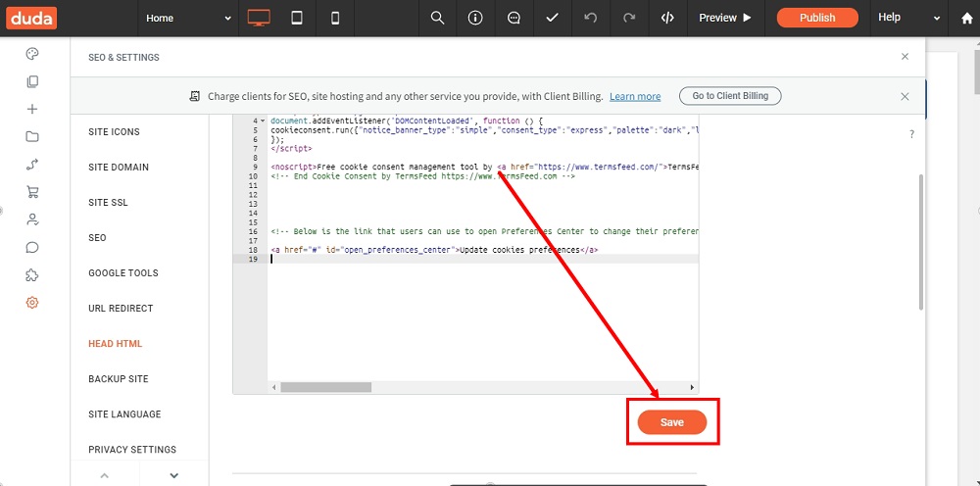
Task: Publish the site
Action: coord(817,18)
